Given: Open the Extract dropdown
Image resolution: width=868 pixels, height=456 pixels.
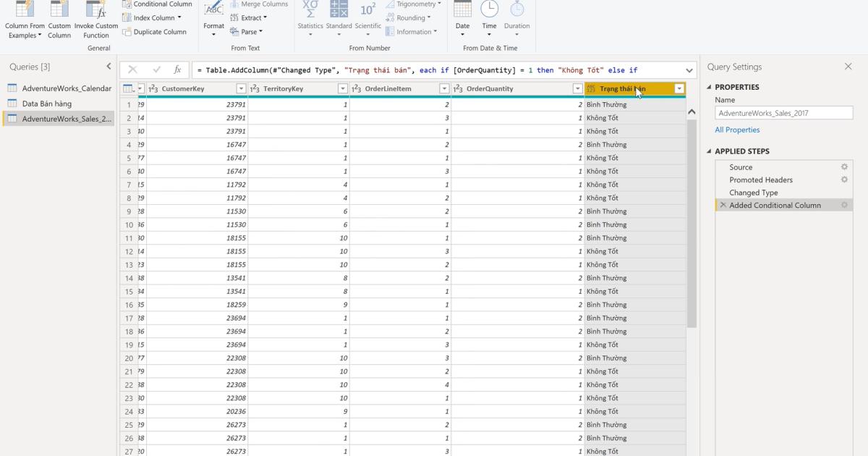Looking at the screenshot, I should coord(250,17).
